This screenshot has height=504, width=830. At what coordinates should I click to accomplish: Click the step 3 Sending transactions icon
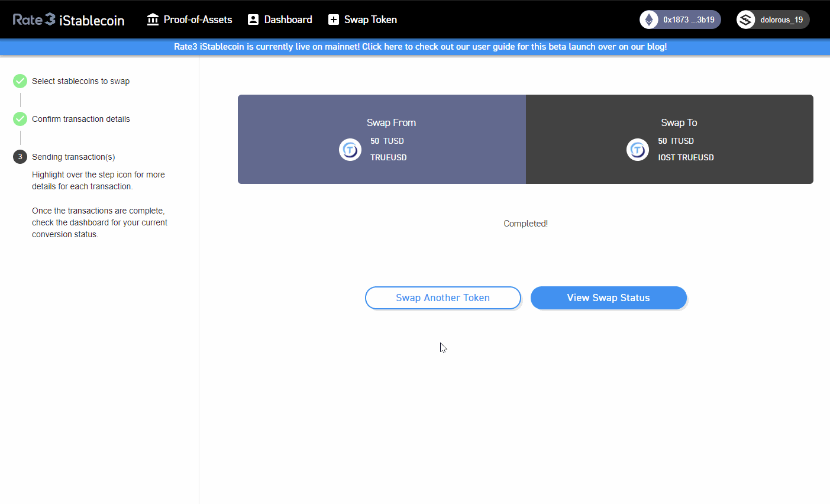(20, 157)
